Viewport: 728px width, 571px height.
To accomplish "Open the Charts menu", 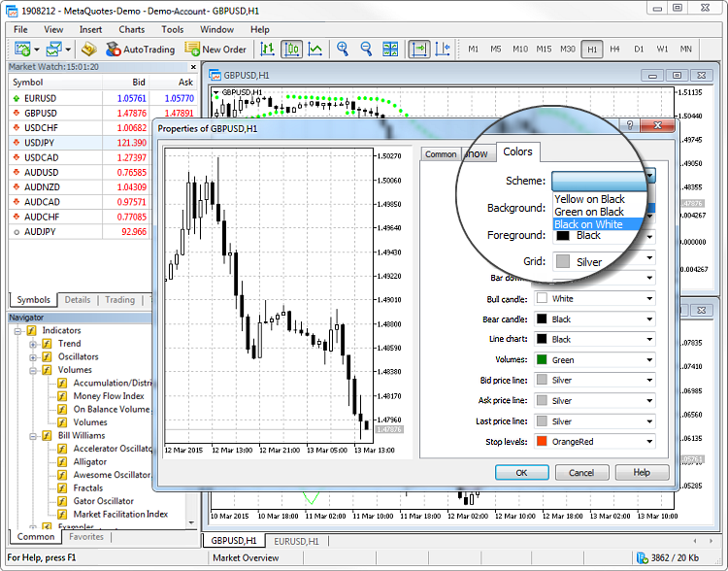I will coord(131,29).
